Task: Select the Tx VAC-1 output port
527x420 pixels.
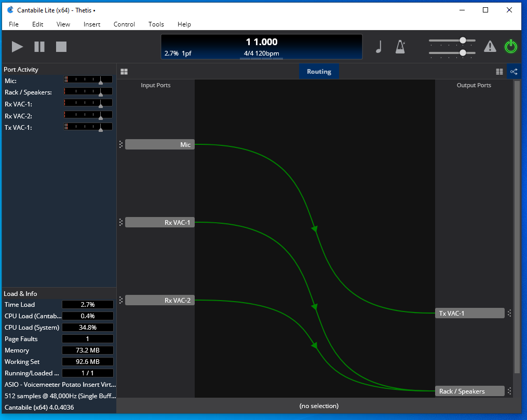Action: (x=469, y=313)
